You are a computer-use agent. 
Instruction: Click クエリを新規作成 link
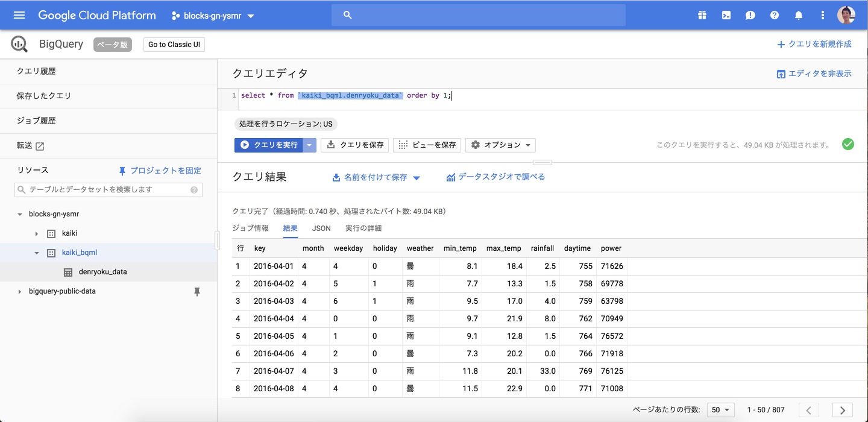tap(814, 44)
